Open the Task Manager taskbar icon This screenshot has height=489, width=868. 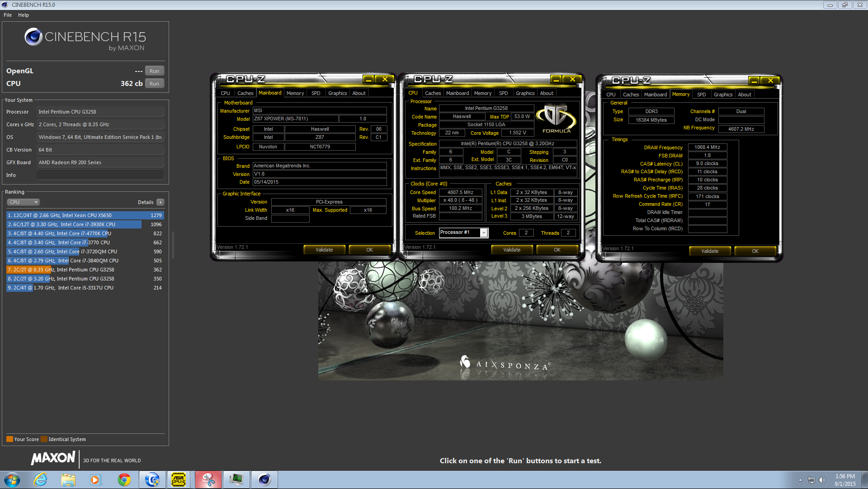pos(236,480)
